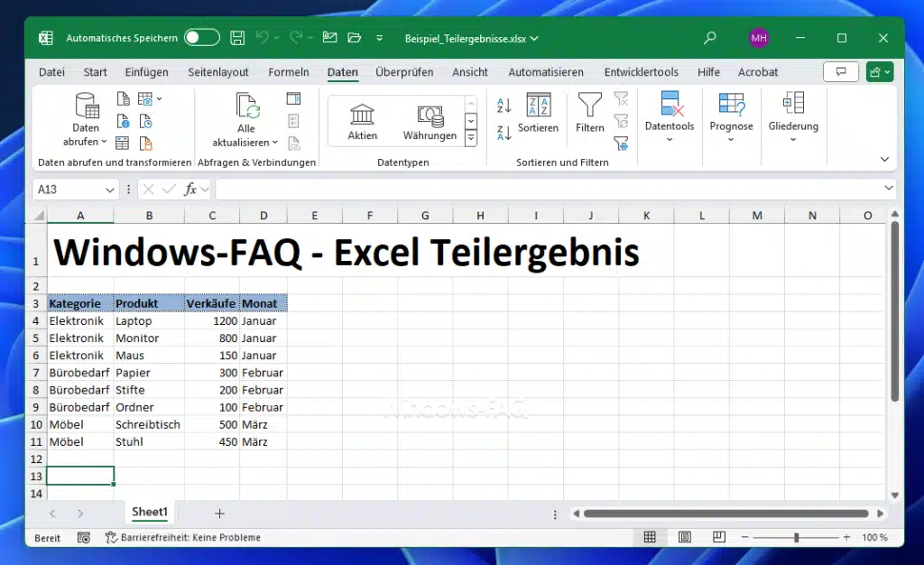
Task: Select the cell containing Laptop
Action: coord(149,320)
